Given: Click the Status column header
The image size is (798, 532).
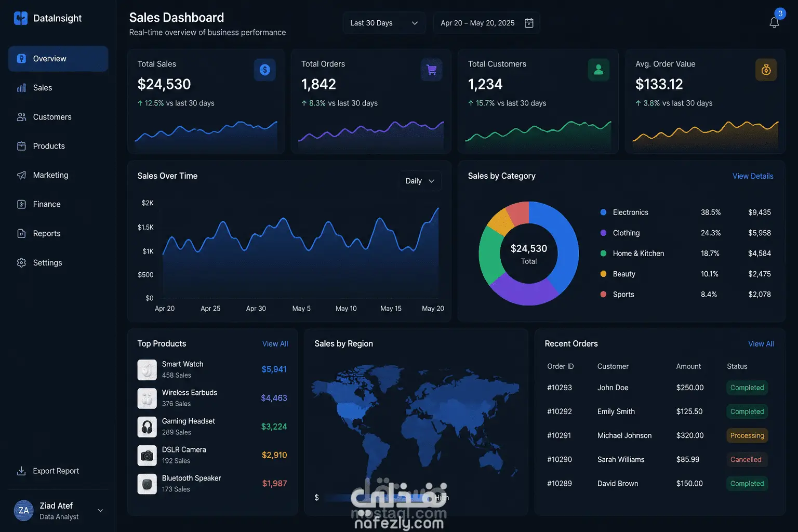Looking at the screenshot, I should point(737,366).
